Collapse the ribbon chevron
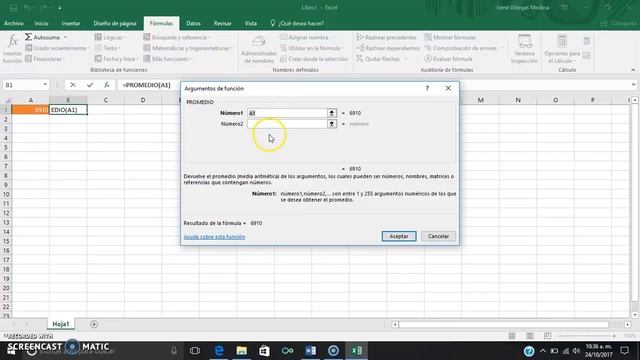This screenshot has height=360, width=640. click(633, 70)
